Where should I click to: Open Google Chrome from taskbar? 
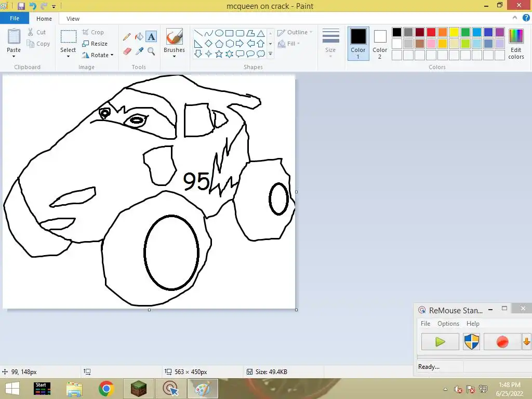click(106, 389)
